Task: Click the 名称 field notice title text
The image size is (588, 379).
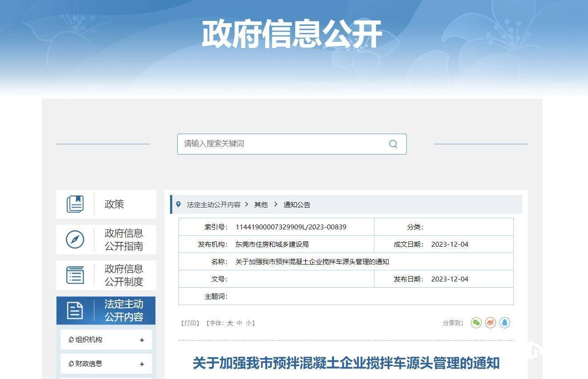Action: pos(312,261)
